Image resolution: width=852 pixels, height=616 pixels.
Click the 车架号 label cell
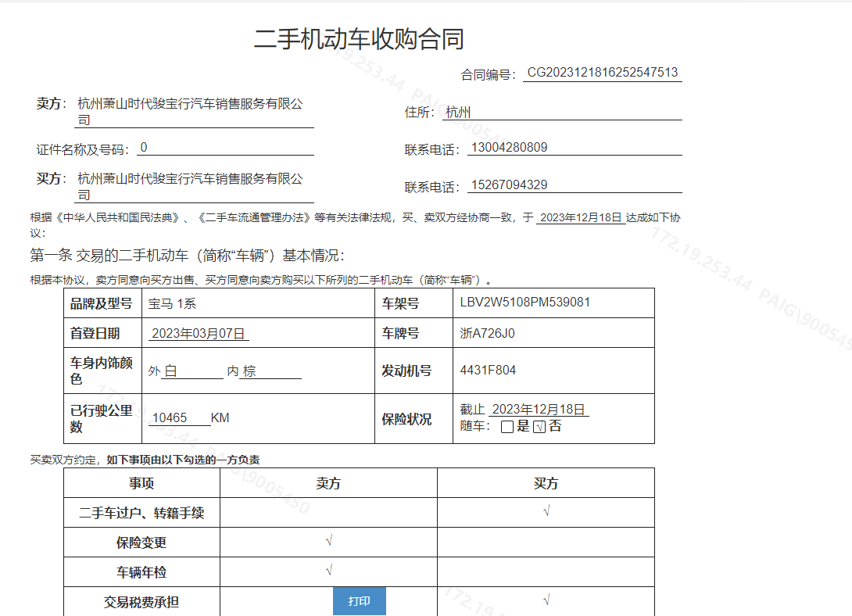(x=414, y=303)
